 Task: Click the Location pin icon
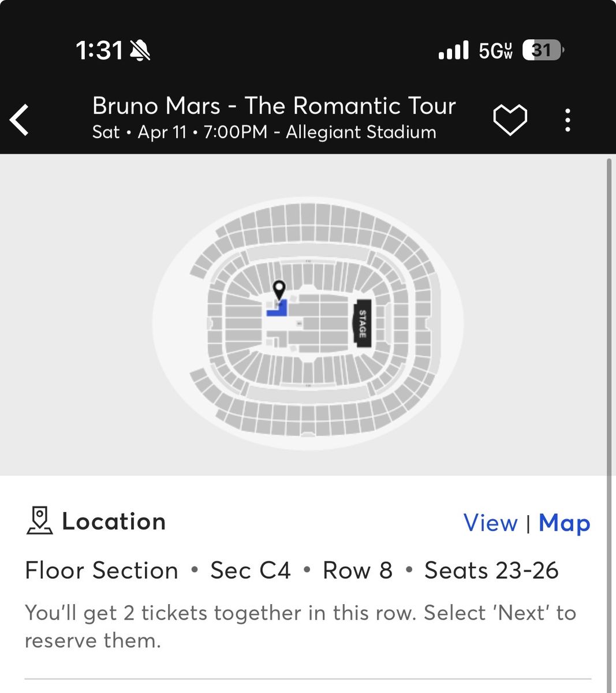39,520
